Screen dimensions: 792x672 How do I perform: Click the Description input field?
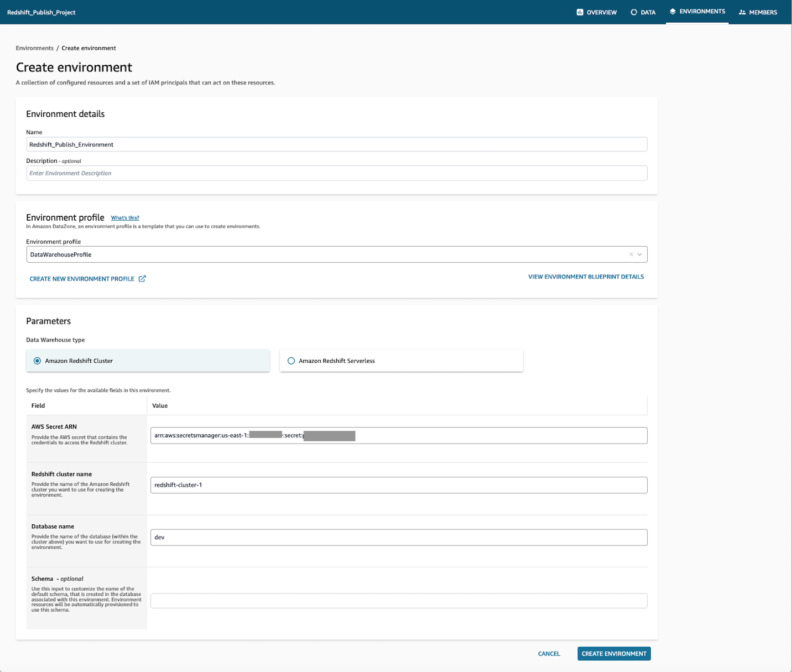pos(337,173)
